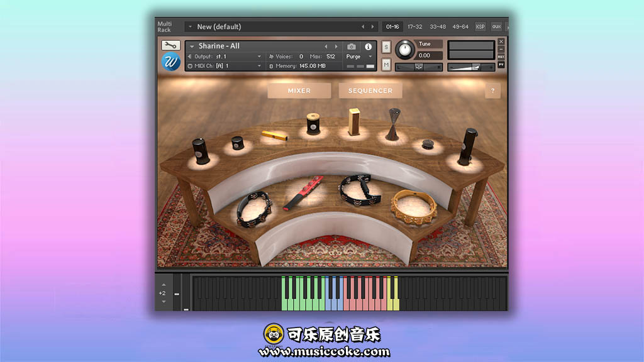This screenshot has height=362, width=644.
Task: Minimize the instrument header view
Action: [x=501, y=49]
